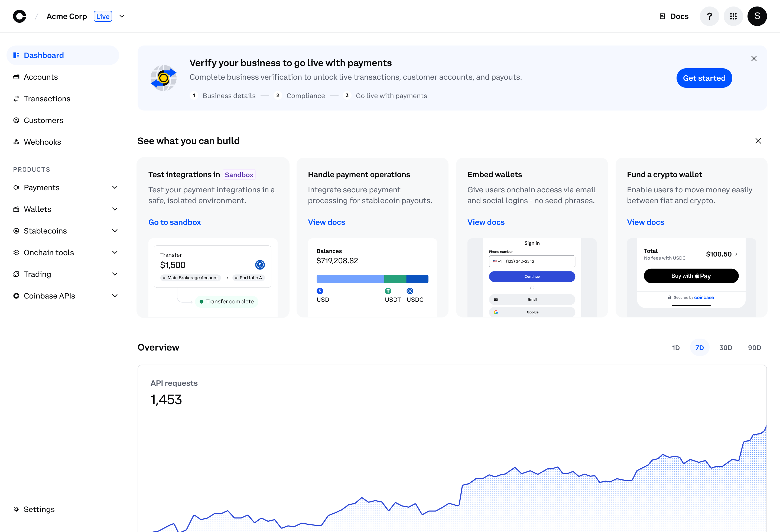Expand the Coinbase APIs submenu chevron
The height and width of the screenshot is (532, 780).
[x=115, y=296]
